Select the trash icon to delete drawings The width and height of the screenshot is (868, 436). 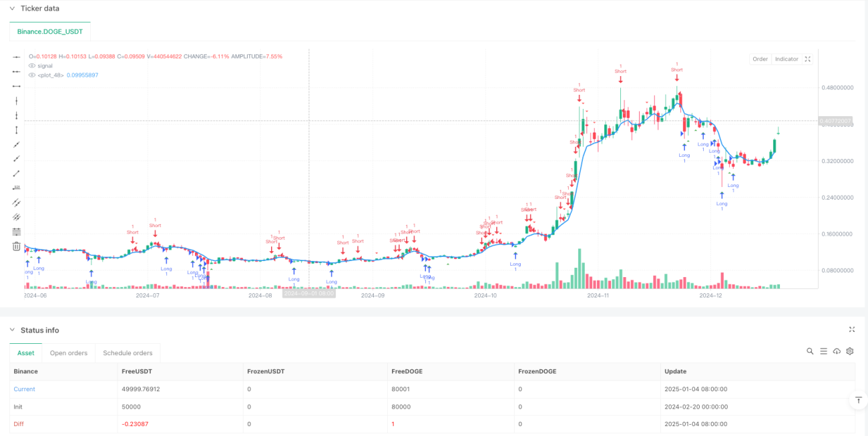(17, 246)
